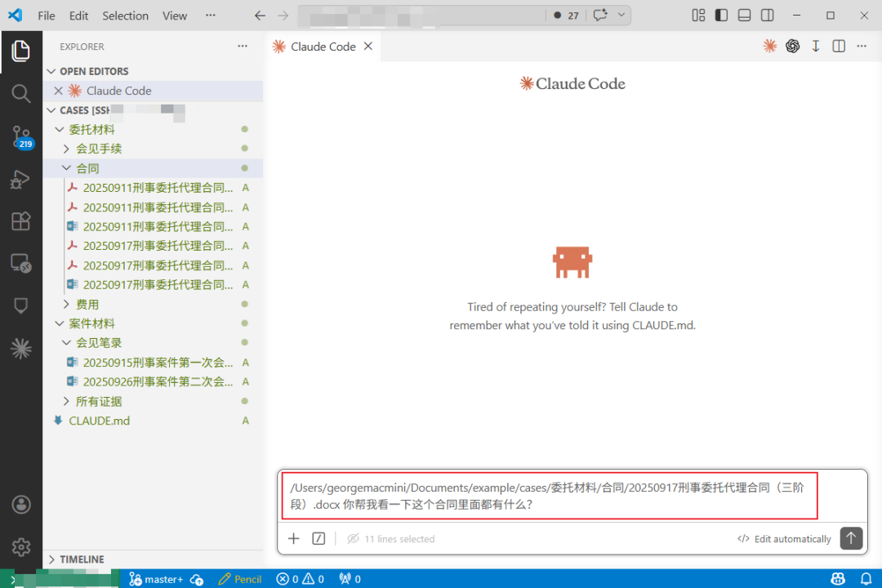The width and height of the screenshot is (882, 588).
Task: Collapse the 会见笔录 folder
Action: (66, 343)
